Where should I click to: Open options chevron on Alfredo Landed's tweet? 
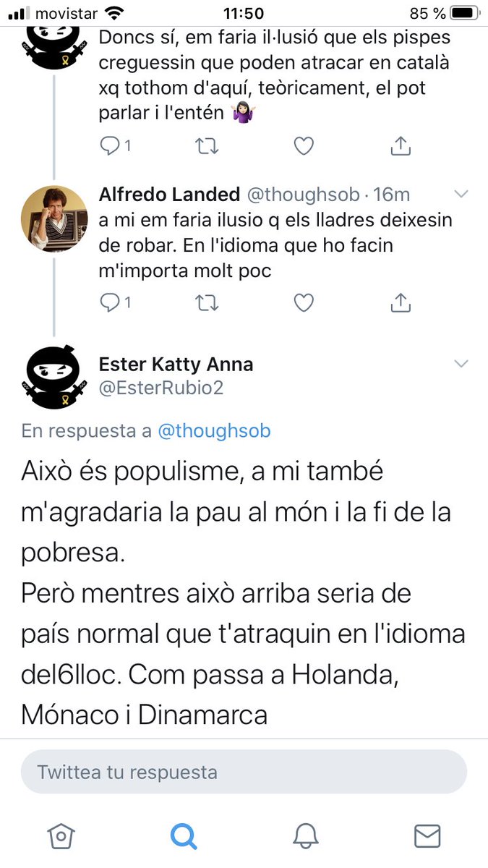click(461, 194)
